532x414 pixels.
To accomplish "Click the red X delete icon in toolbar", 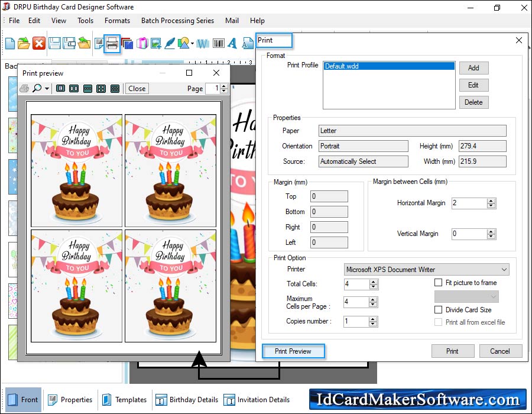I will tap(38, 43).
